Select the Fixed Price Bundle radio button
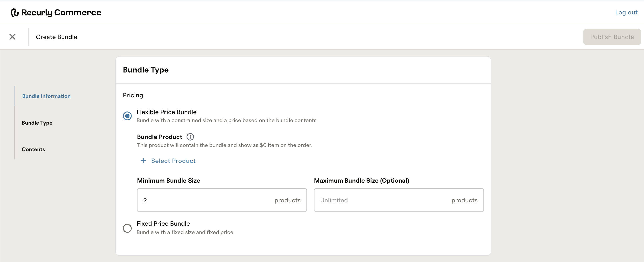The height and width of the screenshot is (262, 644). [x=127, y=228]
